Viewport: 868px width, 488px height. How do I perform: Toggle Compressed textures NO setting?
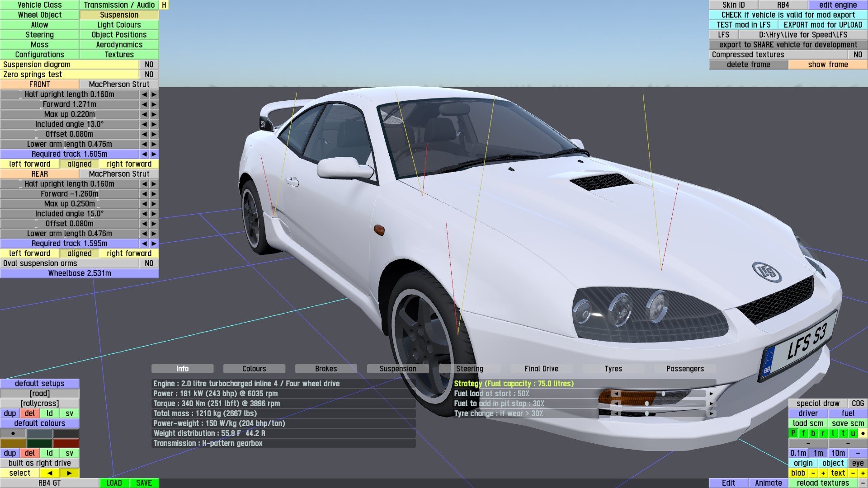pyautogui.click(x=858, y=55)
